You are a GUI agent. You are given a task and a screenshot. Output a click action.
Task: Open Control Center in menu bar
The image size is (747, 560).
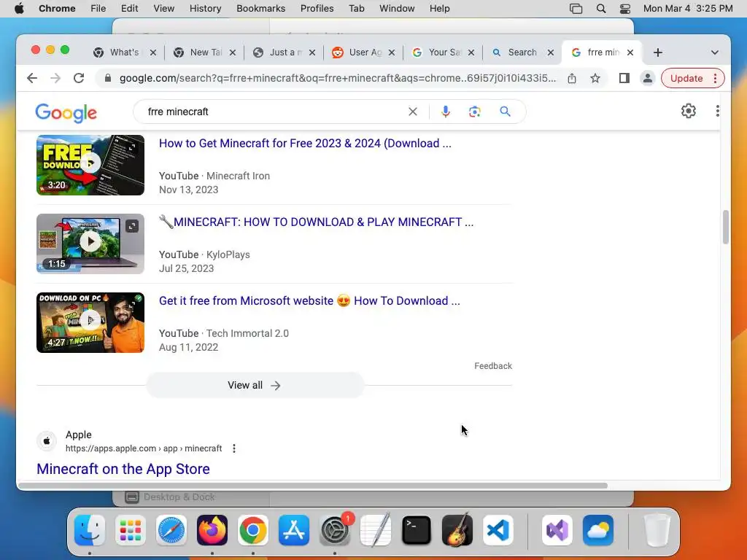[x=625, y=9]
